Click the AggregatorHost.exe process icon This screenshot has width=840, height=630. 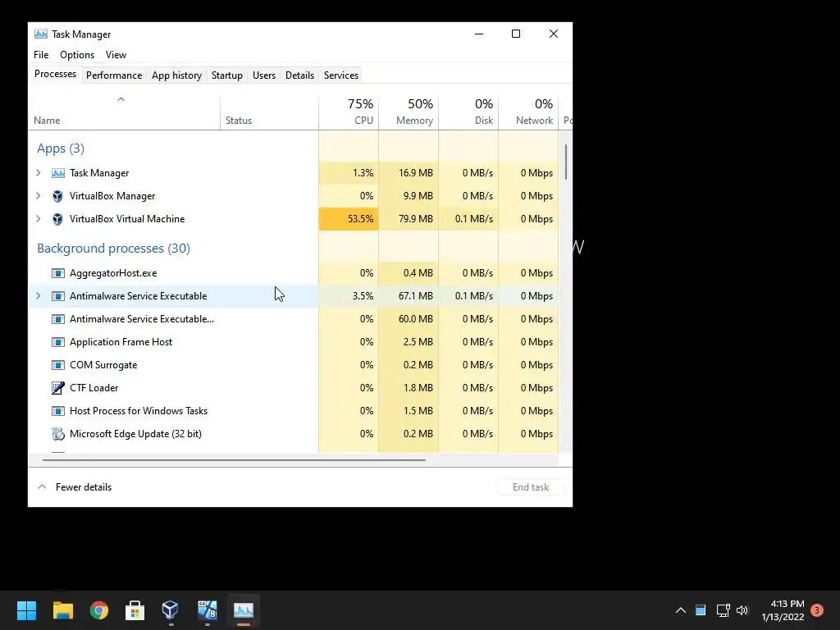pyautogui.click(x=58, y=273)
